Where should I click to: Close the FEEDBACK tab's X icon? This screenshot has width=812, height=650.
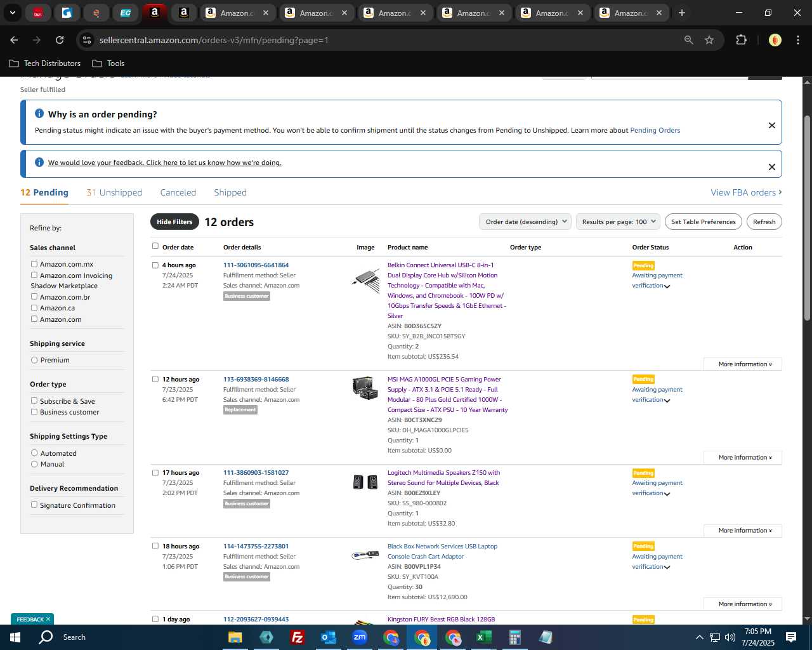48,619
